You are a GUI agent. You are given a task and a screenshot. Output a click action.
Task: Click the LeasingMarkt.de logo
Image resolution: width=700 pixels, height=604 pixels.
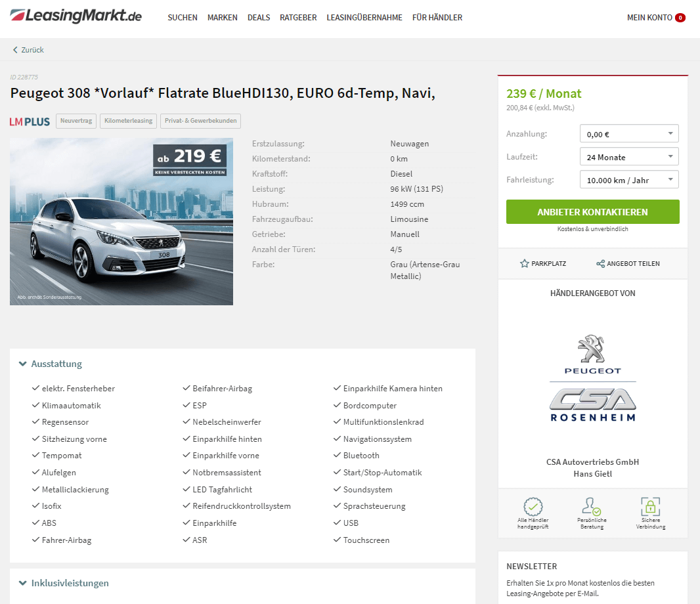76,16
